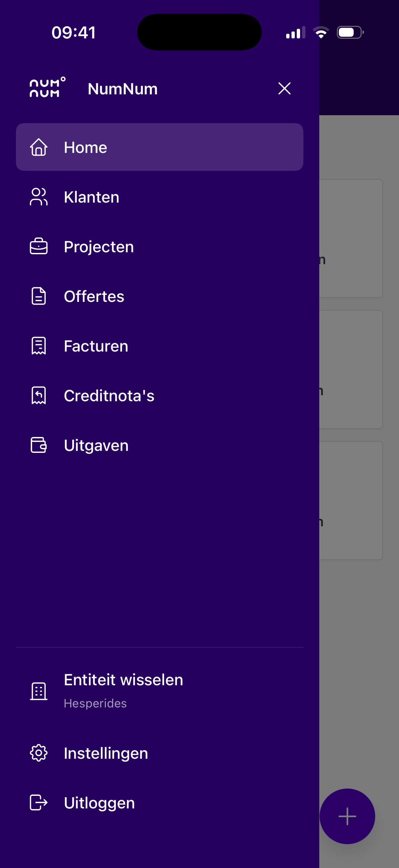Tap the Uitloggen exit arrow icon
Viewport: 399px width, 868px height.
coord(39,802)
